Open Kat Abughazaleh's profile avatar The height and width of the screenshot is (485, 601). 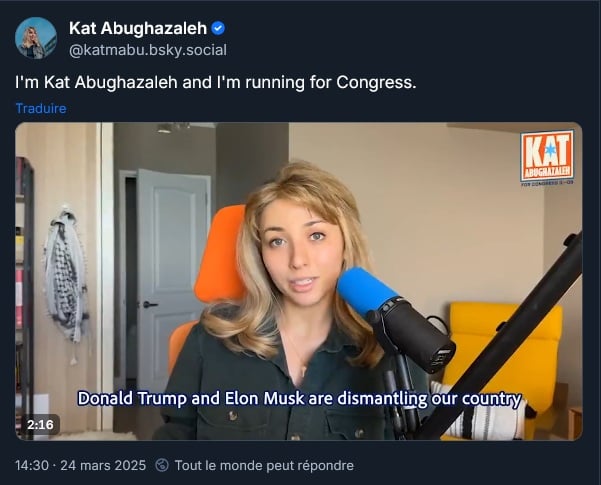pyautogui.click(x=36, y=38)
